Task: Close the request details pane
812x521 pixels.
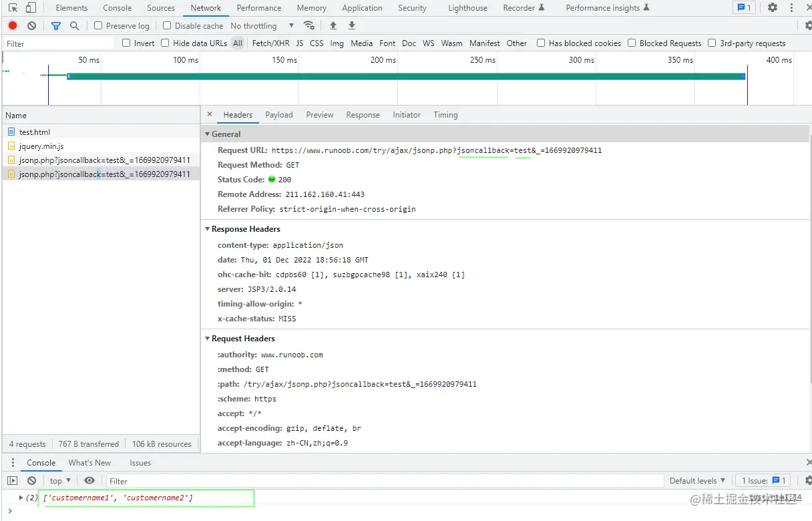Action: point(209,114)
